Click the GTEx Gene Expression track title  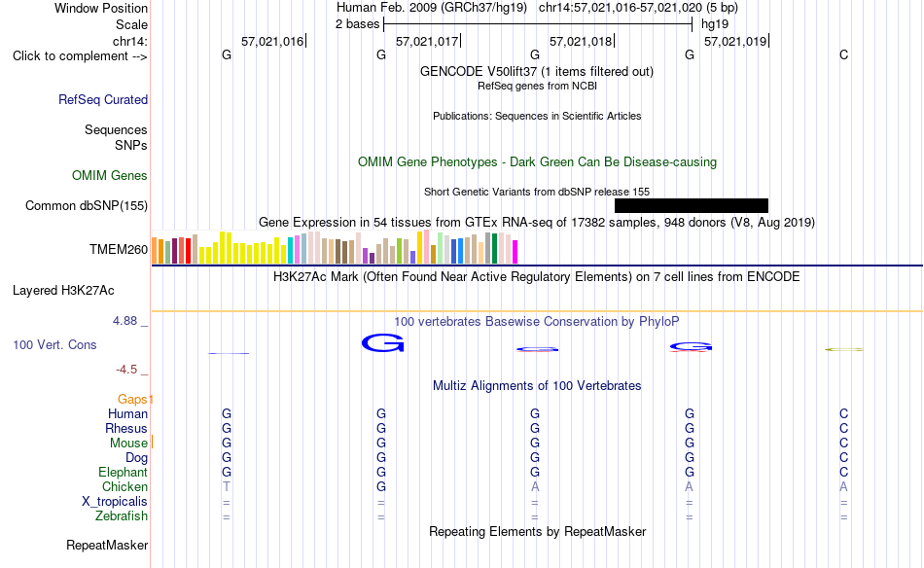[537, 222]
